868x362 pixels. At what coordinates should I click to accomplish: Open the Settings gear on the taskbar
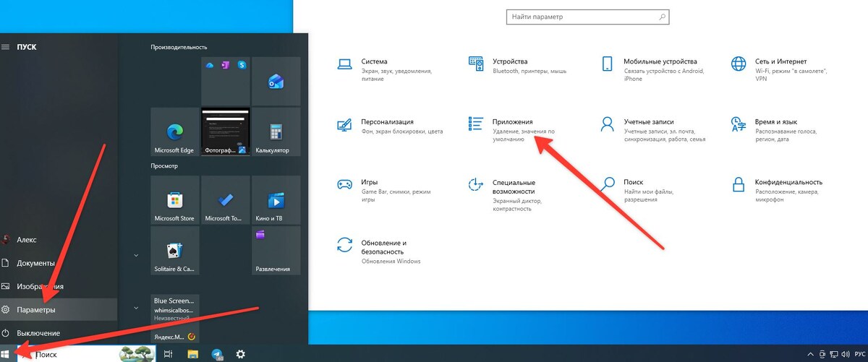[241, 354]
